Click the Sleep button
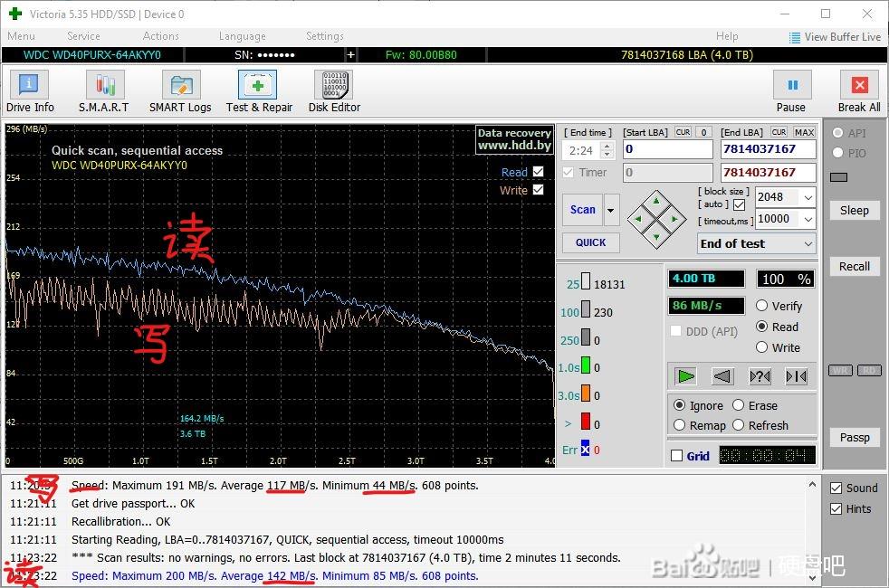Screen dimensions: 889x588 (x=854, y=210)
